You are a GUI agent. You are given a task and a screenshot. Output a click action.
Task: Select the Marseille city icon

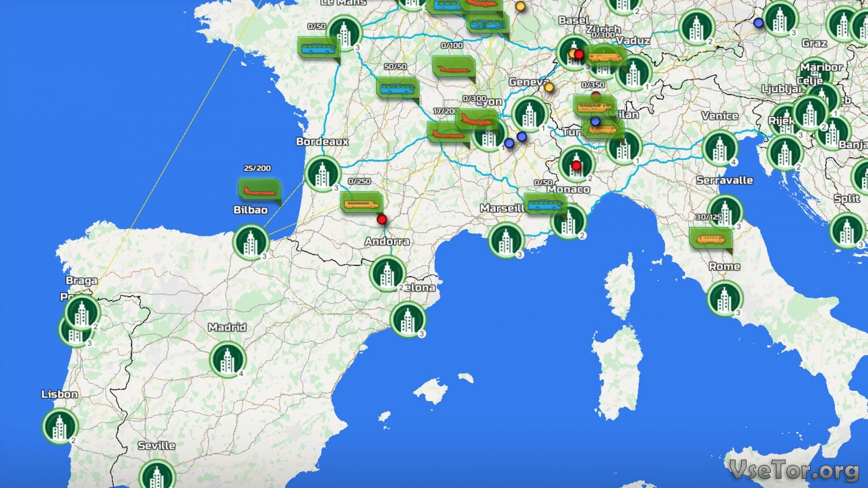506,240
